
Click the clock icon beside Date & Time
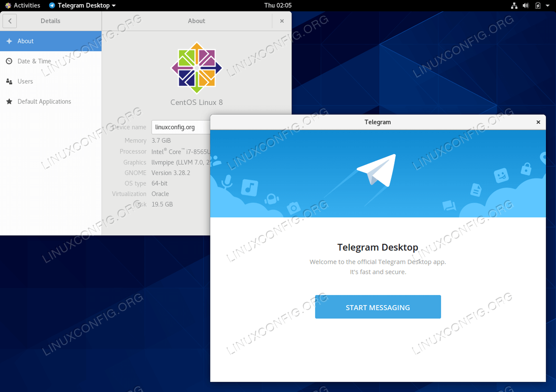click(9, 61)
